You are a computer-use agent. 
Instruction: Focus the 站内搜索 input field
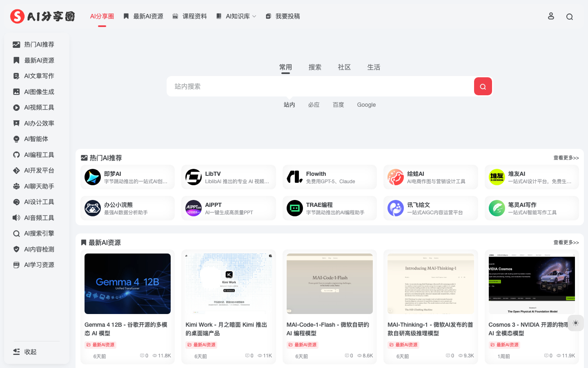point(320,86)
